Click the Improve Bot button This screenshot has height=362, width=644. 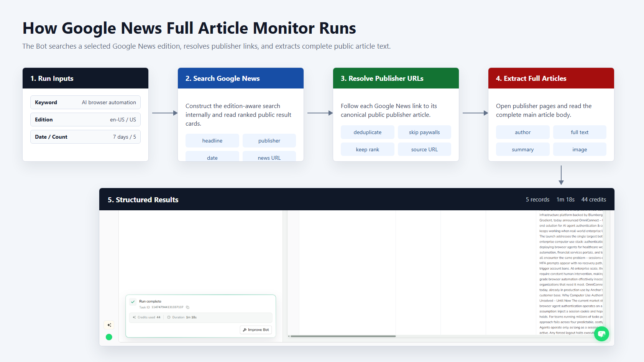click(256, 330)
